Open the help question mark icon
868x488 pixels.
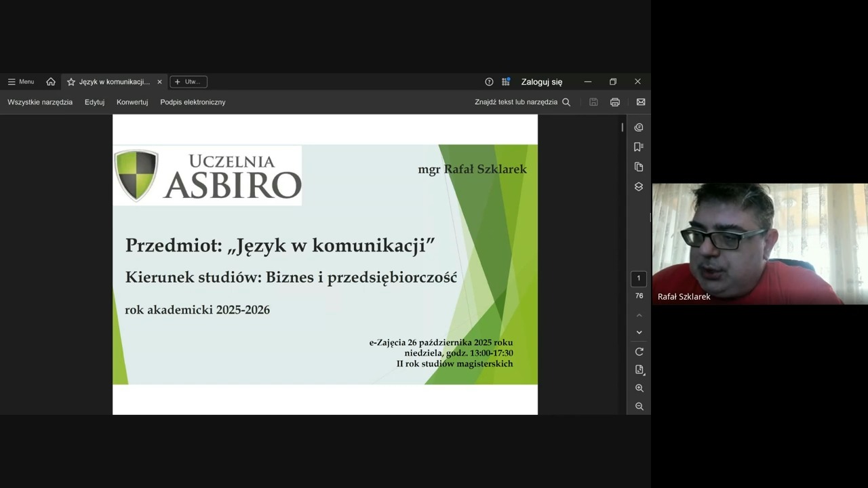[x=489, y=82]
